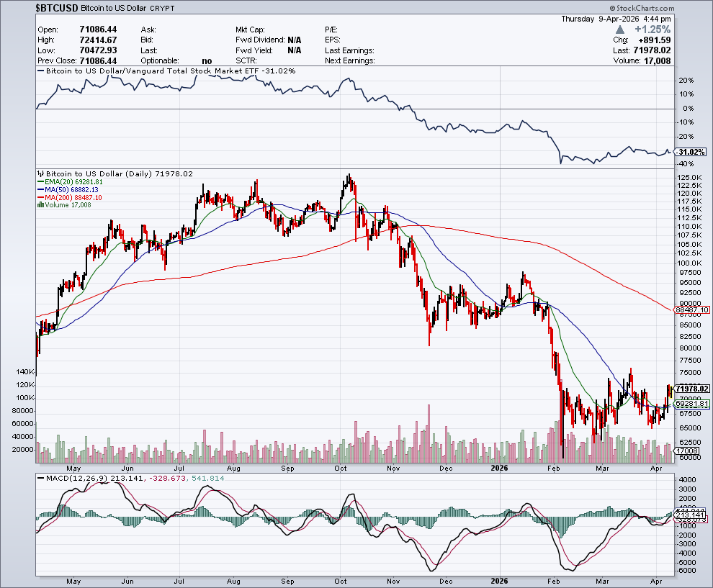The width and height of the screenshot is (713, 588).
Task: Click the blue MA(50) legend line marker
Action: tap(40, 190)
